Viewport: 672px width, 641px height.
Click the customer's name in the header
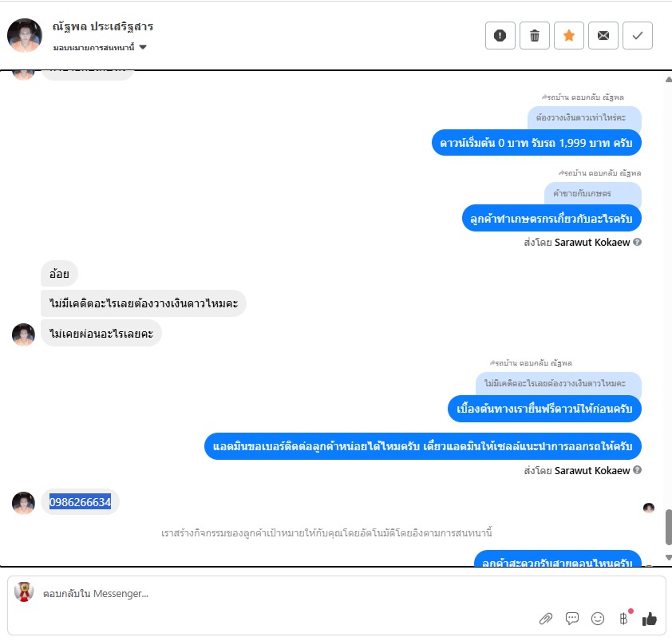pos(102,26)
